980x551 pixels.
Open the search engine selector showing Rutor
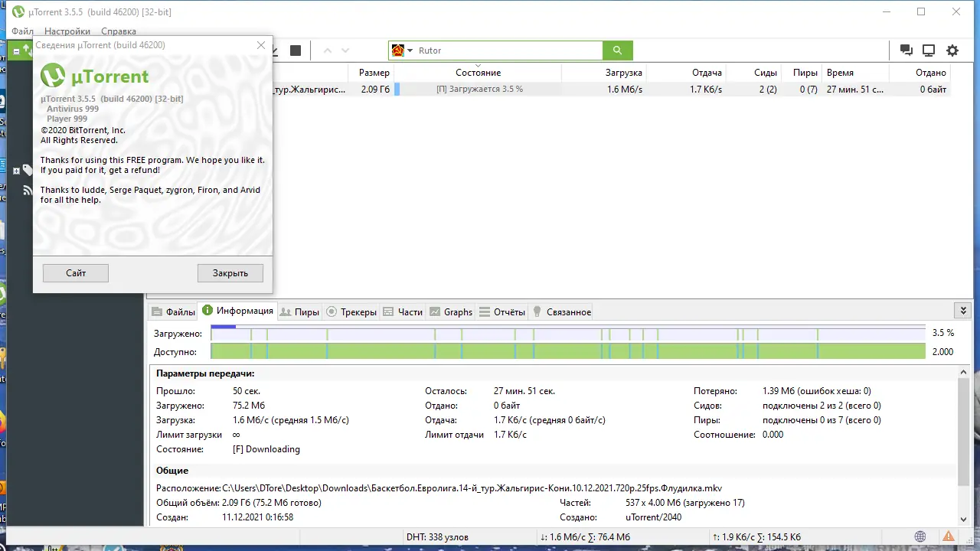pyautogui.click(x=402, y=50)
